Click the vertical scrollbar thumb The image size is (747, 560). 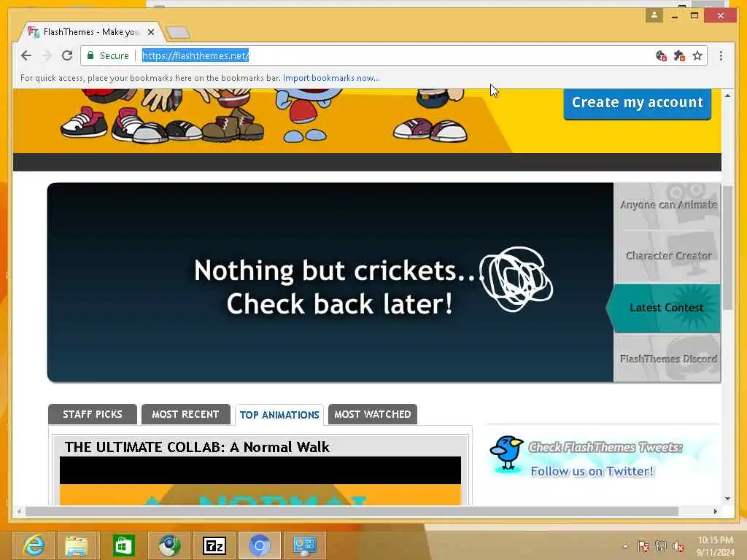point(727,248)
